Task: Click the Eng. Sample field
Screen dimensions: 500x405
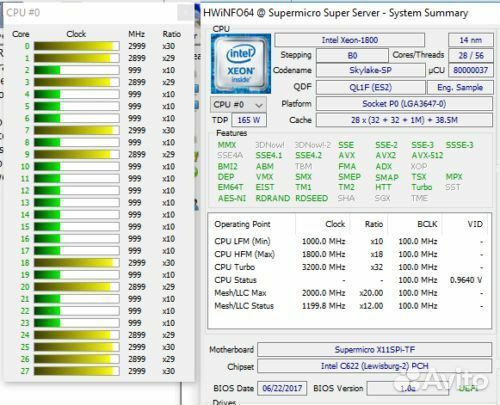Action: [x=460, y=88]
